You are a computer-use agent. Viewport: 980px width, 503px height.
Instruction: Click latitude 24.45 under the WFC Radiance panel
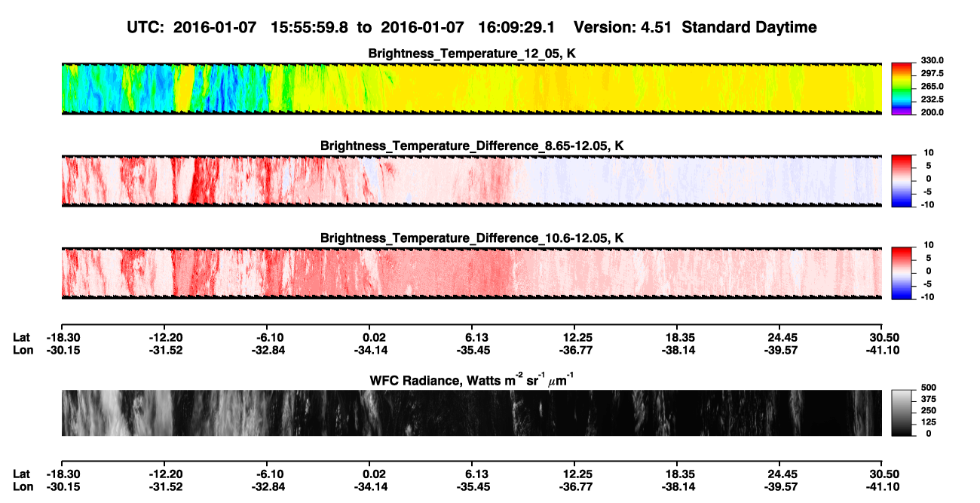[782, 474]
